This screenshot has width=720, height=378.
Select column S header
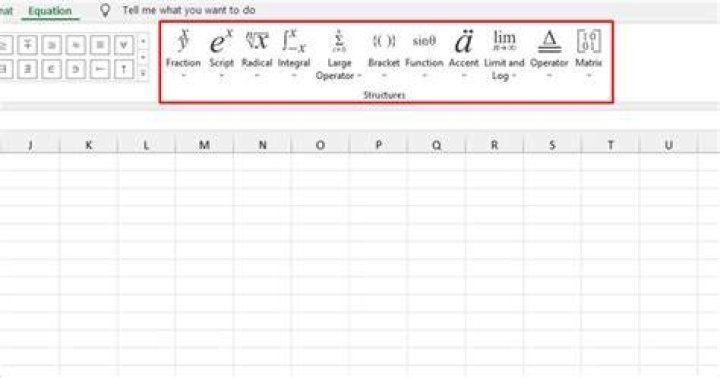point(552,145)
